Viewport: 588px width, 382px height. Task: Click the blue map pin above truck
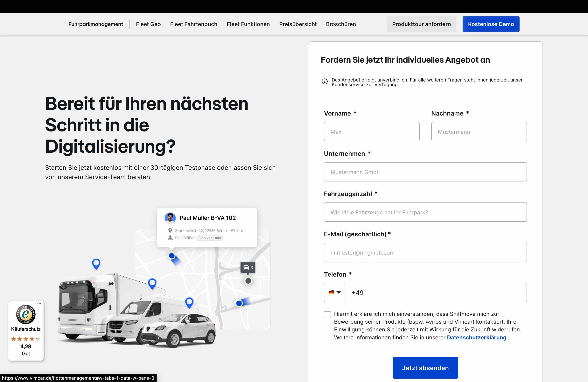(96, 264)
